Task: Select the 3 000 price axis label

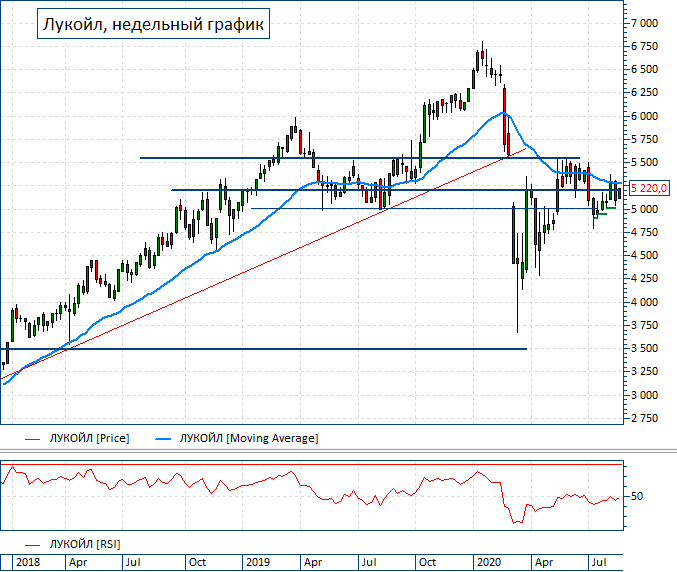Action: tap(645, 395)
